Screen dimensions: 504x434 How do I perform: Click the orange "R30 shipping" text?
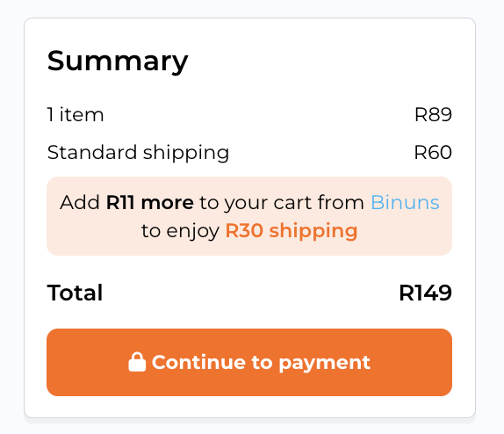[292, 232]
